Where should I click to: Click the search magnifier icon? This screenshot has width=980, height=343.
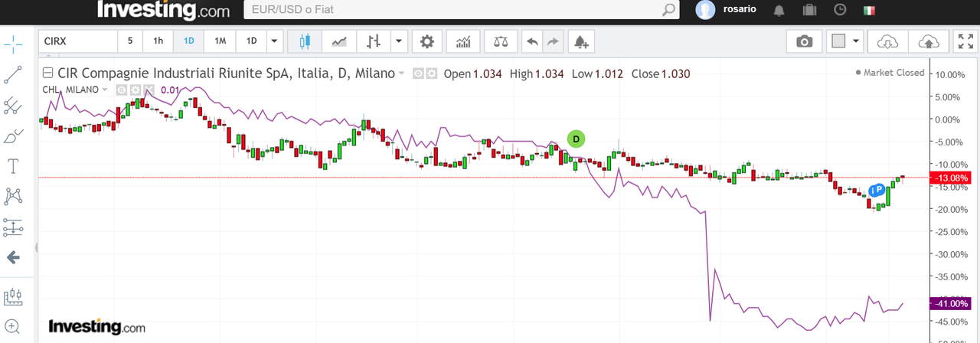[x=668, y=10]
